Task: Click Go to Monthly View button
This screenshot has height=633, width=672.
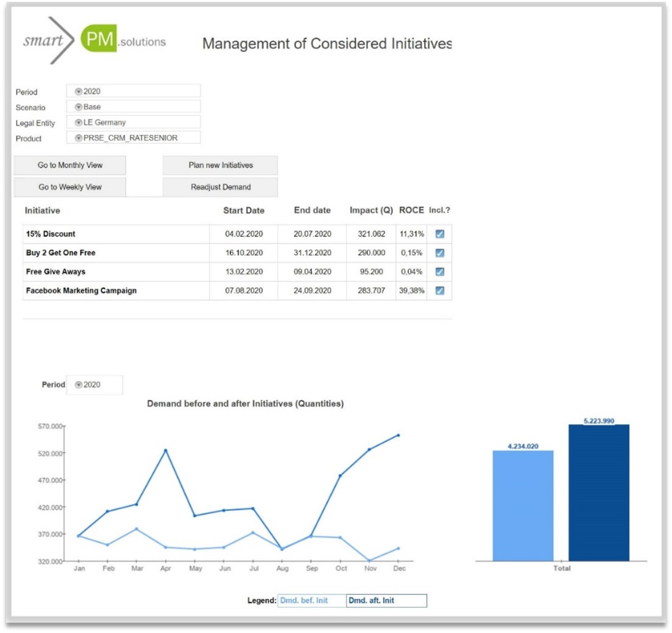Action: point(70,165)
